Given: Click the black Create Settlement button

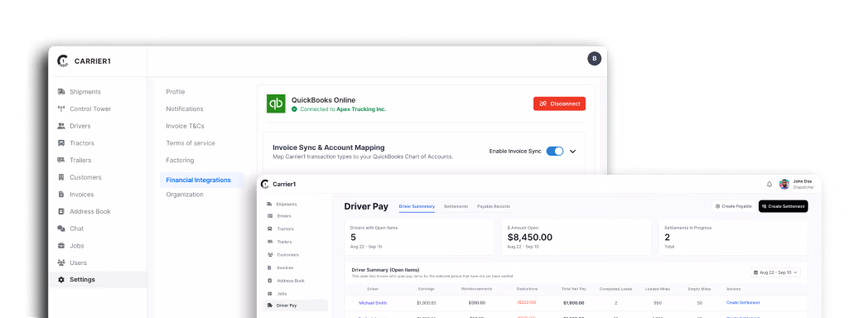Looking at the screenshot, I should (784, 206).
